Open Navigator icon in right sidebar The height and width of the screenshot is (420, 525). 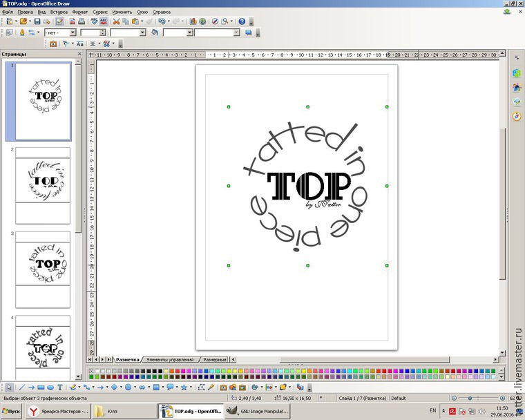point(517,116)
